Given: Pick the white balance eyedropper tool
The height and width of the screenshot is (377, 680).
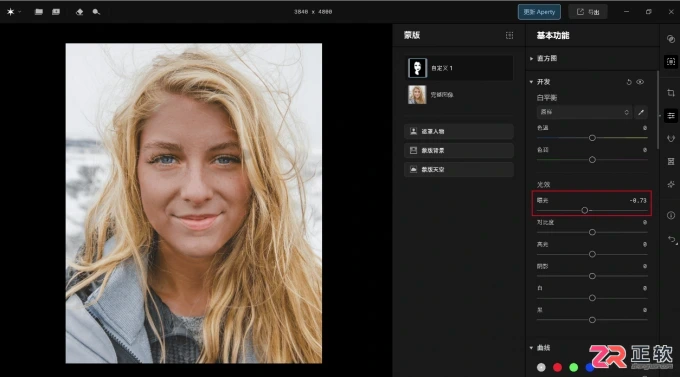Looking at the screenshot, I should (641, 112).
